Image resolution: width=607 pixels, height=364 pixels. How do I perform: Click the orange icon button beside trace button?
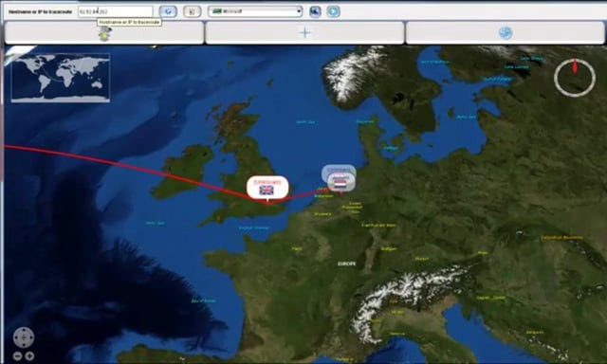pyautogui.click(x=192, y=11)
